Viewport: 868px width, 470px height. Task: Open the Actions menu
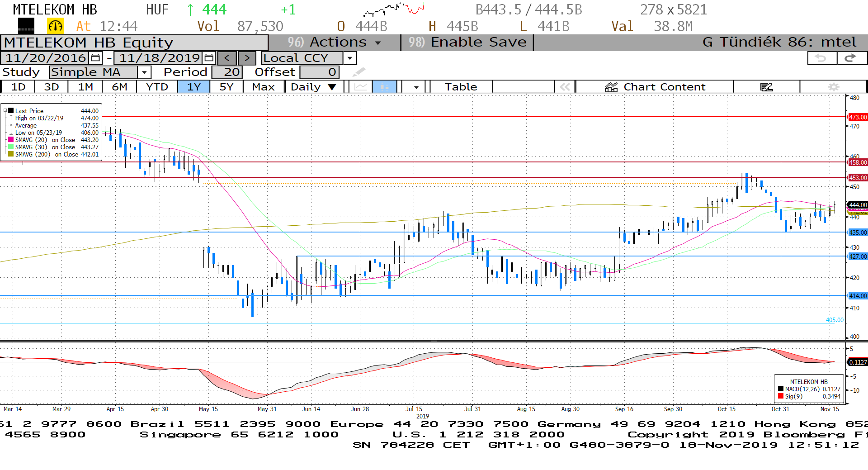coord(335,42)
